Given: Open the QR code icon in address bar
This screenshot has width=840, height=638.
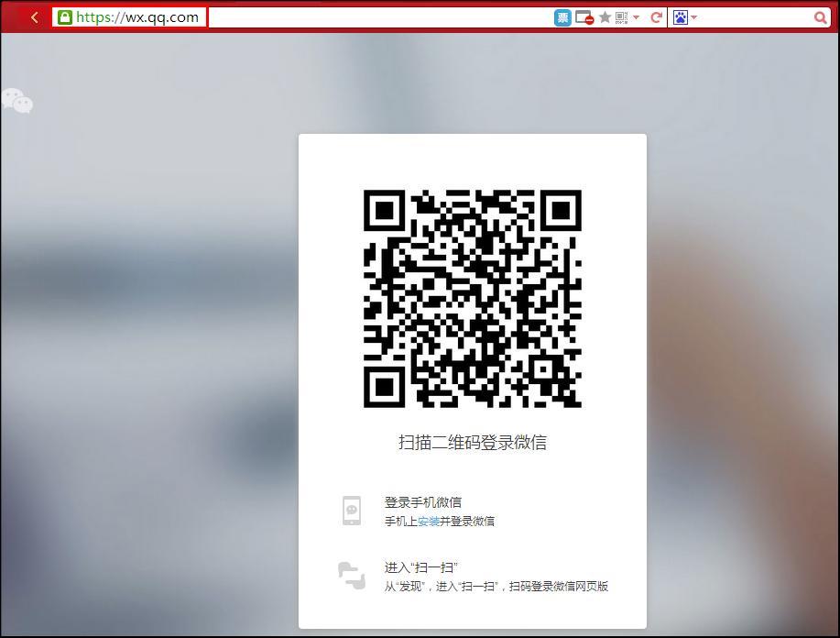Looking at the screenshot, I should 621,17.
